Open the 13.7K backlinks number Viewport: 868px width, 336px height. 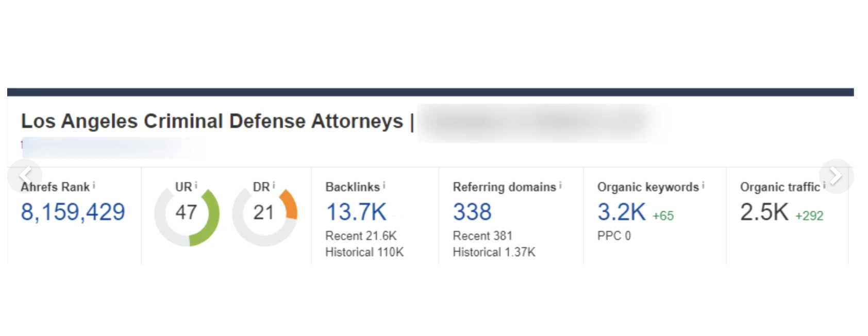pyautogui.click(x=356, y=212)
